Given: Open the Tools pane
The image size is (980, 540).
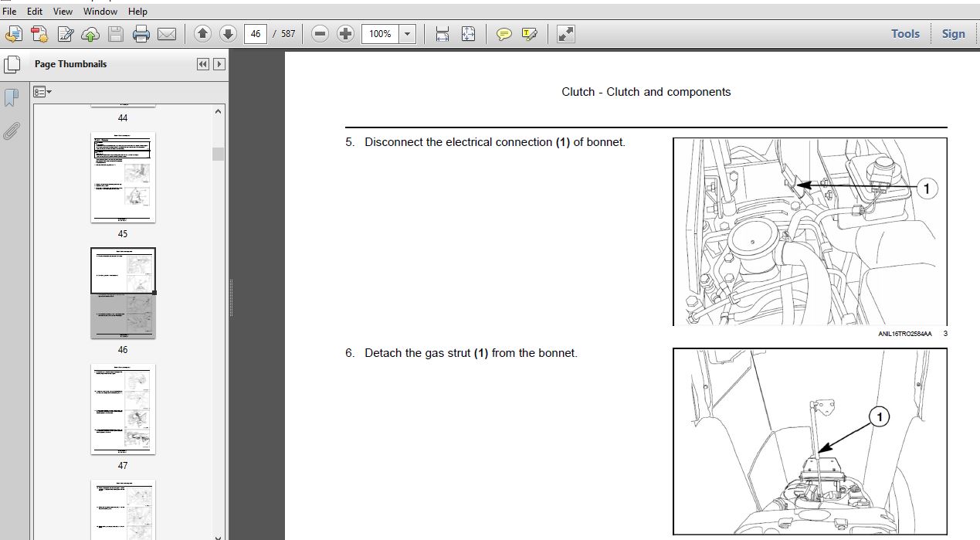Looking at the screenshot, I should point(905,34).
